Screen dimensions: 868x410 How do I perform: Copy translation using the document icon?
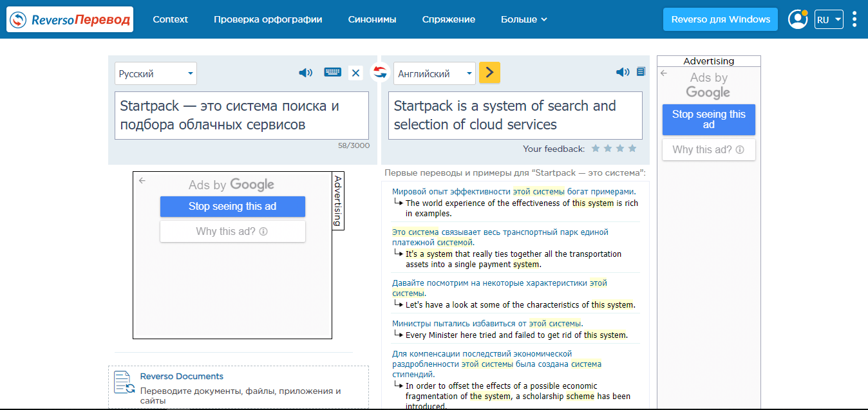tap(641, 72)
